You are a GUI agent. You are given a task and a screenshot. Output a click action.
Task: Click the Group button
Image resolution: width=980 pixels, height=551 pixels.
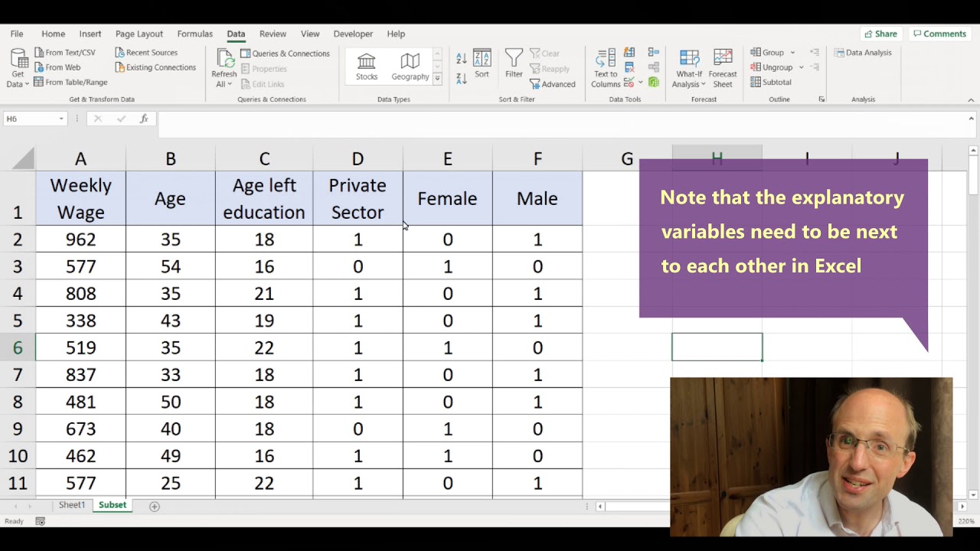[767, 53]
